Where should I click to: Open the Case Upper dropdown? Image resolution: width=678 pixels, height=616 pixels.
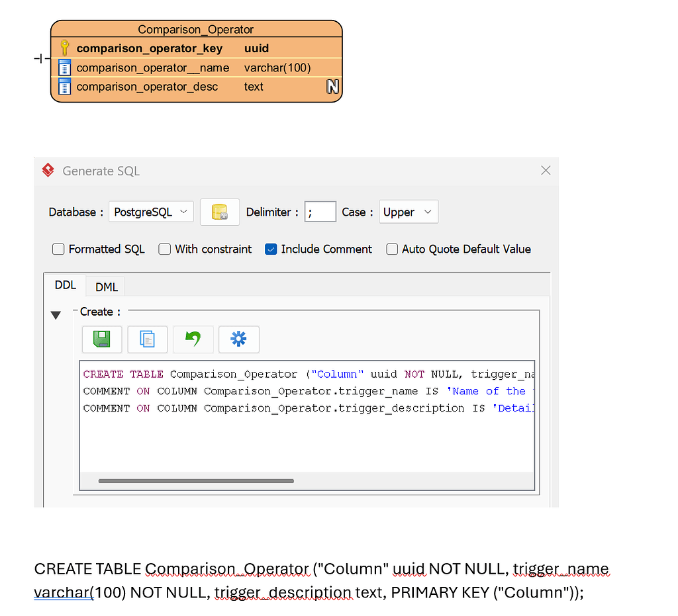click(409, 212)
